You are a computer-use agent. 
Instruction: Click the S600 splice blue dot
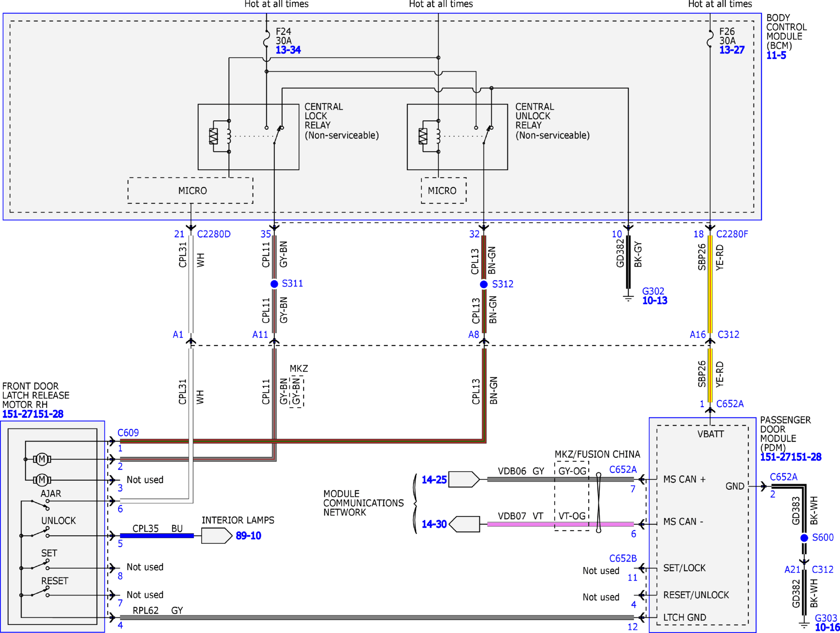[x=804, y=538]
